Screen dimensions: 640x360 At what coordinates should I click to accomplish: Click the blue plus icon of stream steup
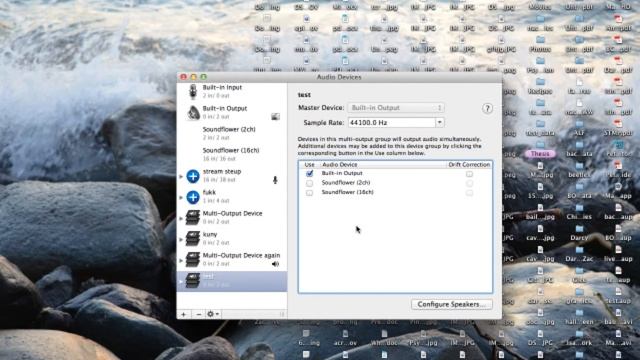coord(193,176)
